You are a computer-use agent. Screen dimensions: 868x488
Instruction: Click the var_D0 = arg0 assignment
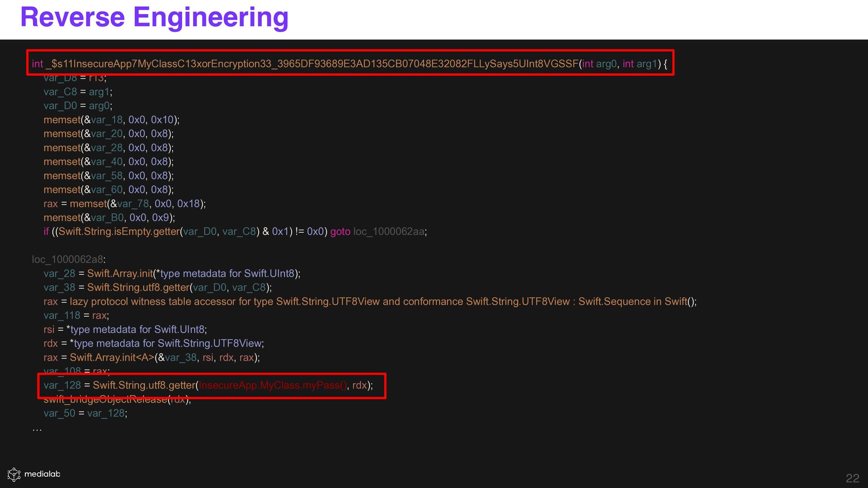click(x=78, y=106)
